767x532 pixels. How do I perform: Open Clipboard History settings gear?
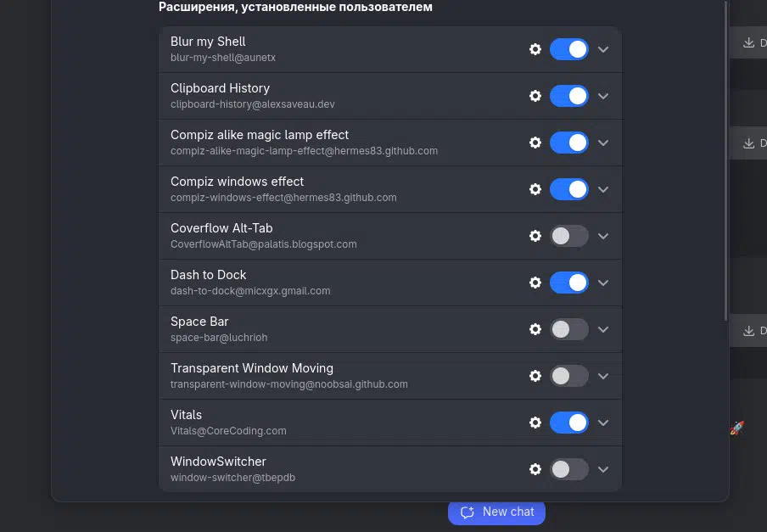[535, 96]
